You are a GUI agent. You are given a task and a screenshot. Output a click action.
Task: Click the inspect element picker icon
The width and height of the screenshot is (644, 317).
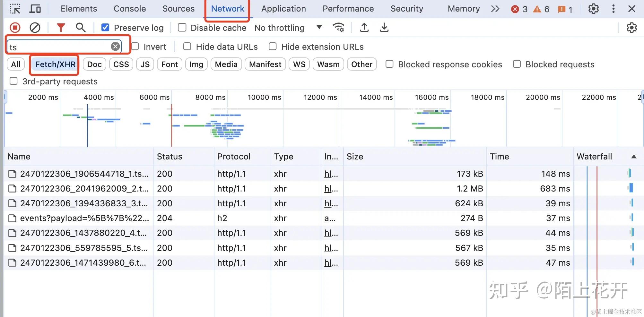point(15,9)
